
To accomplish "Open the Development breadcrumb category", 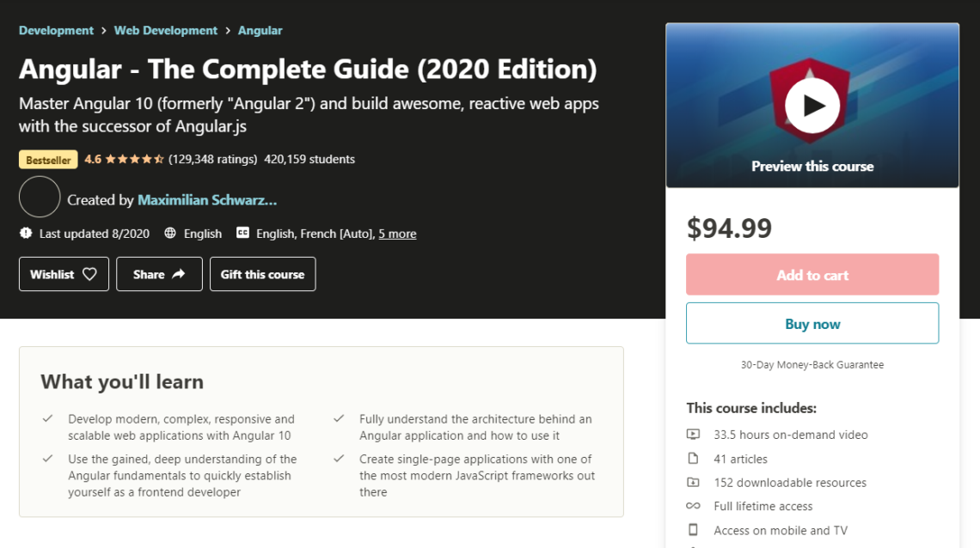I will (56, 30).
